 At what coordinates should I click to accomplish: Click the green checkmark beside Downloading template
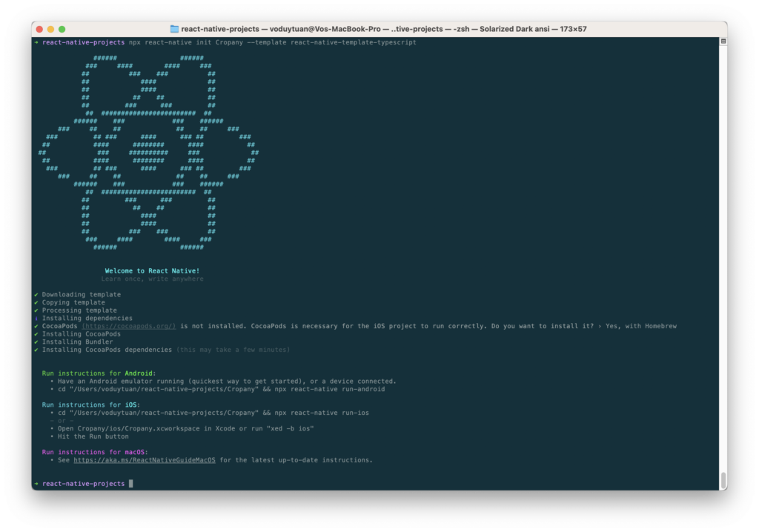tap(36, 294)
